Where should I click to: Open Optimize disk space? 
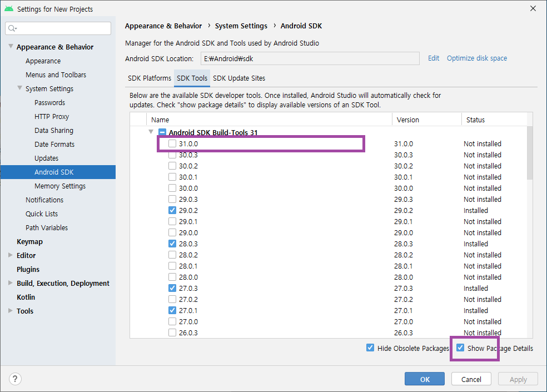476,58
